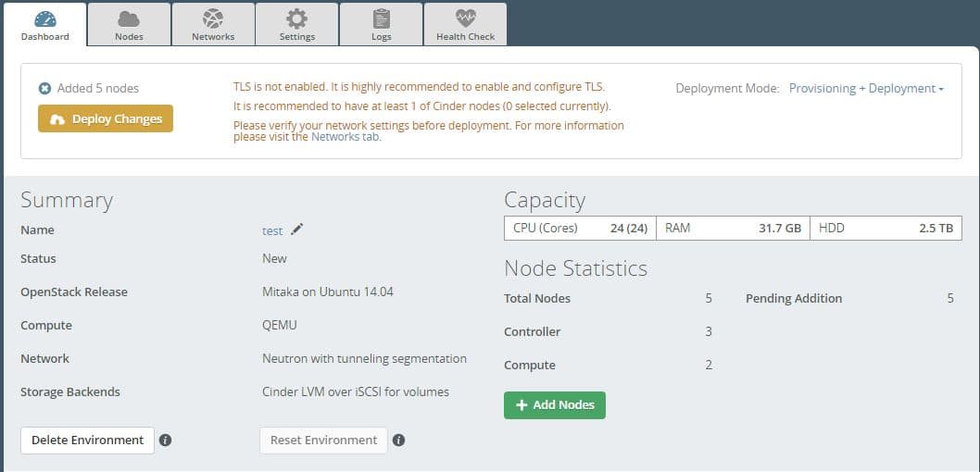Click the Networks globe icon
The width and height of the screenshot is (980, 472).
213,18
